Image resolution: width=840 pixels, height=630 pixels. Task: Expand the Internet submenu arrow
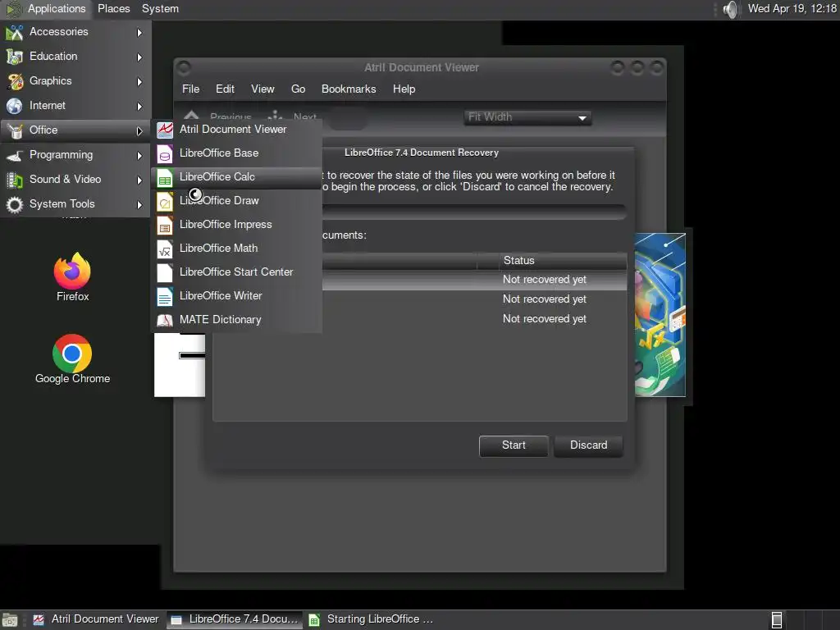pyautogui.click(x=139, y=106)
